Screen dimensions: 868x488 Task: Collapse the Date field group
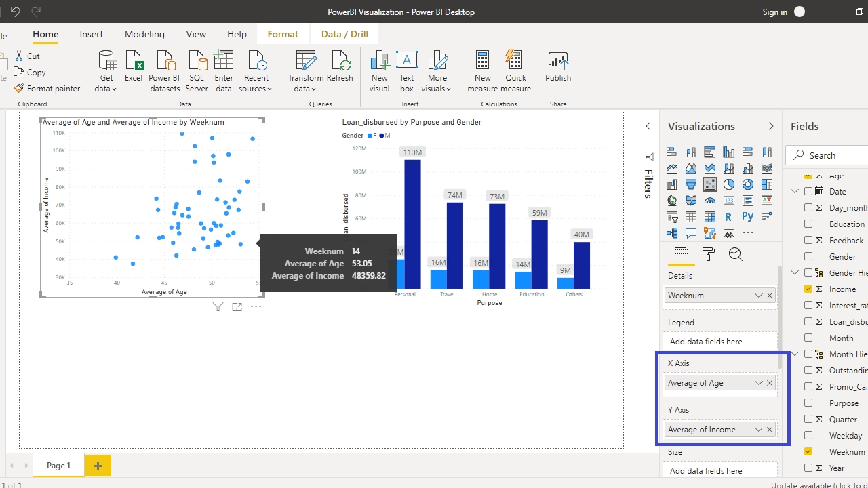tap(795, 192)
